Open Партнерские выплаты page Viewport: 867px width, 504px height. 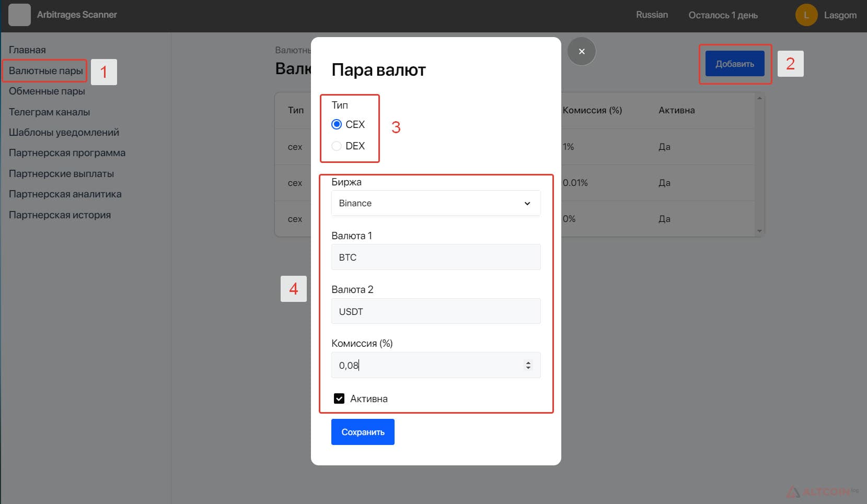[x=61, y=173]
